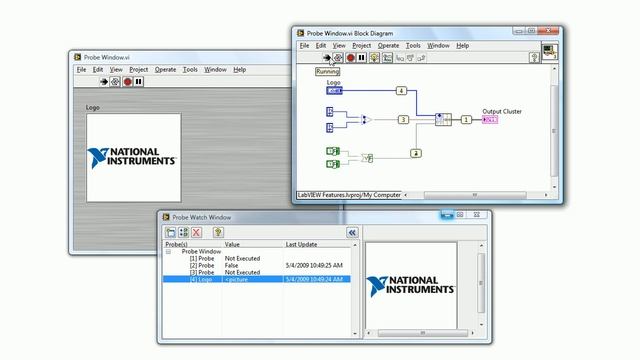Open File menu in Probe Window.vi front panel

tap(81, 69)
